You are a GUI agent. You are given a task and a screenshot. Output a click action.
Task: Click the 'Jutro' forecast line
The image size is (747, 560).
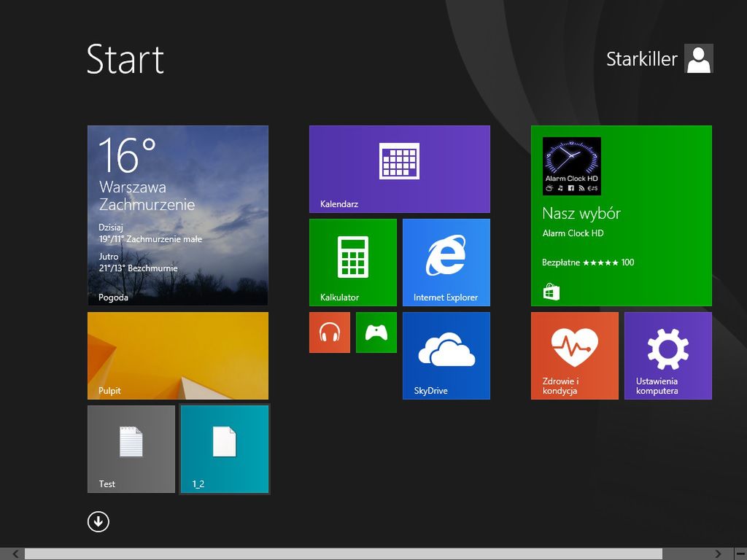click(x=109, y=256)
